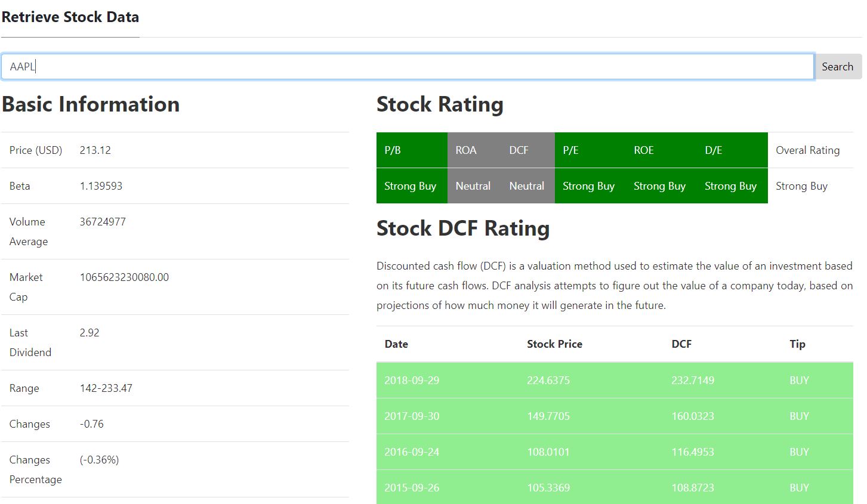Click BUY tip for 2018-09-29
Image resolution: width=867 pixels, height=504 pixels.
click(x=800, y=381)
